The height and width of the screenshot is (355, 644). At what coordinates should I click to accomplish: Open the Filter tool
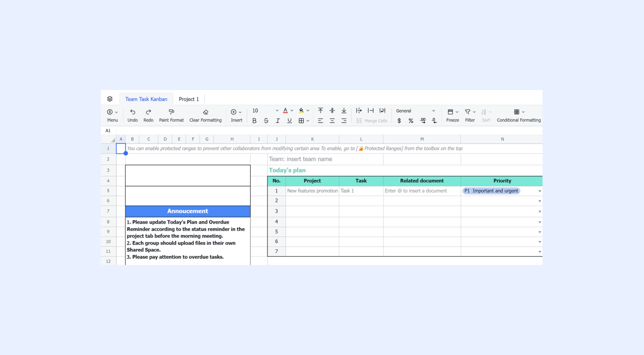point(468,112)
